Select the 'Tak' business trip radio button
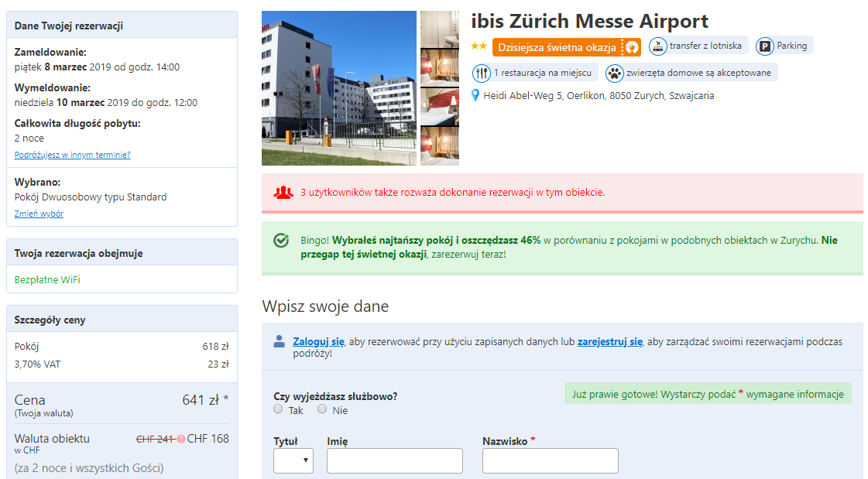868x479 pixels. point(279,409)
